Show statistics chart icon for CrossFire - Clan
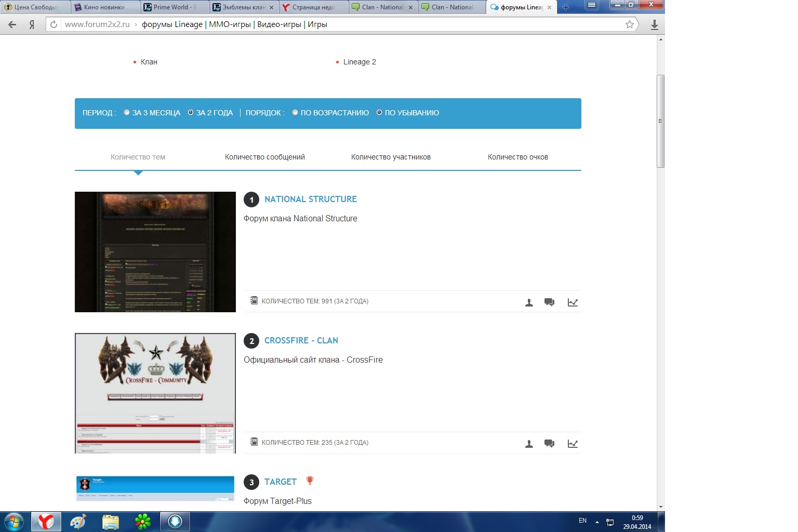 [x=573, y=444]
